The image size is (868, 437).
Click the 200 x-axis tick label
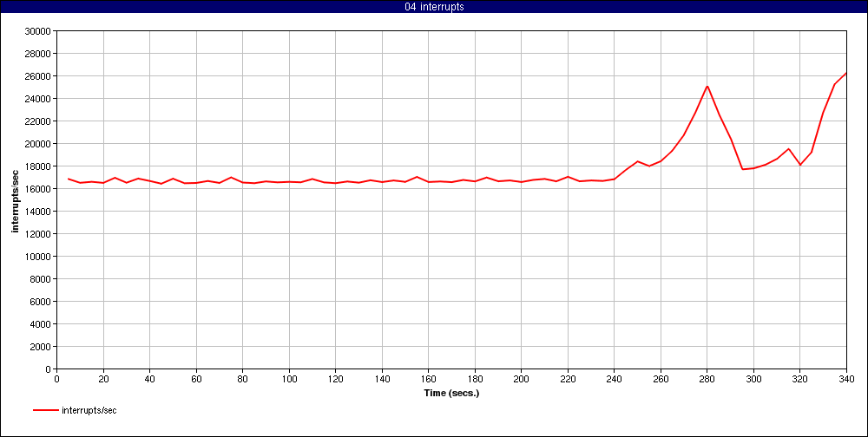[522, 379]
